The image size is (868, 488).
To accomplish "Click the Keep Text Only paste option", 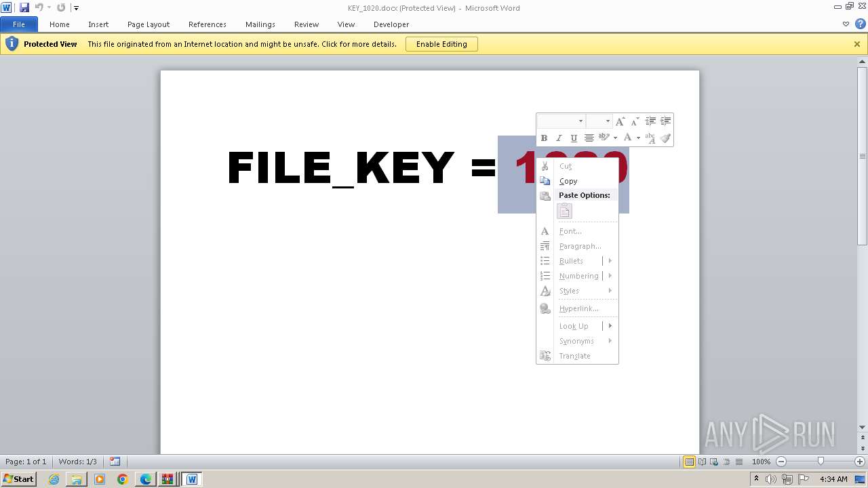I will [564, 211].
